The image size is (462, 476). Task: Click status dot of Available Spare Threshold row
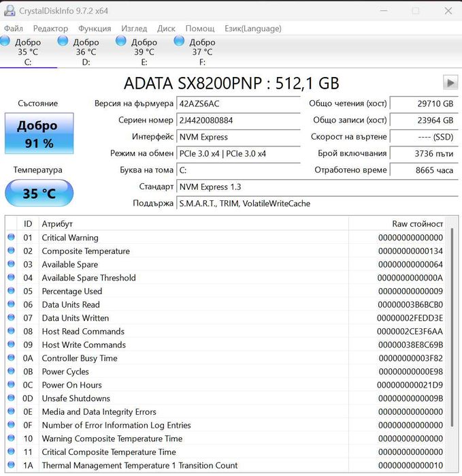pyautogui.click(x=11, y=277)
